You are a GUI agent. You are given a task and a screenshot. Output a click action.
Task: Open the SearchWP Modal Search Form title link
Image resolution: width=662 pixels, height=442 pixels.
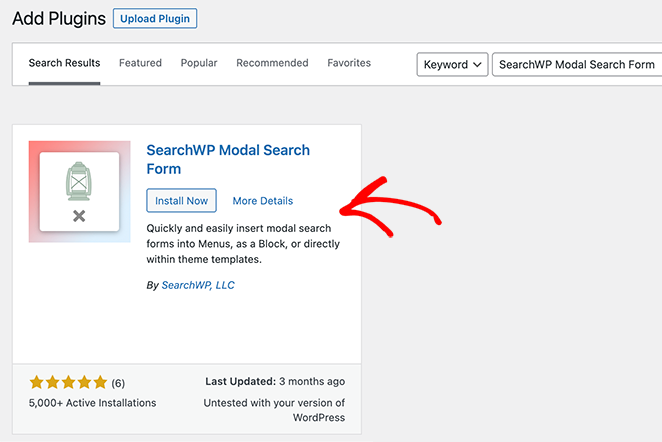228,159
